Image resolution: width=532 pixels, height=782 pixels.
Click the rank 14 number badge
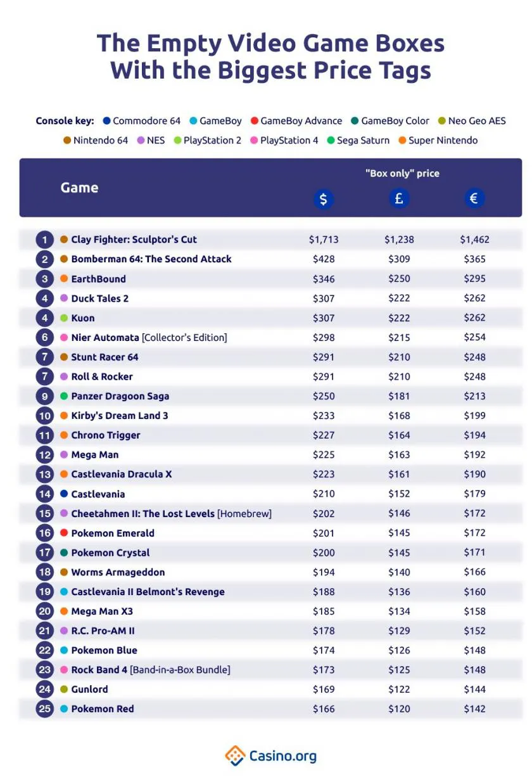44,494
